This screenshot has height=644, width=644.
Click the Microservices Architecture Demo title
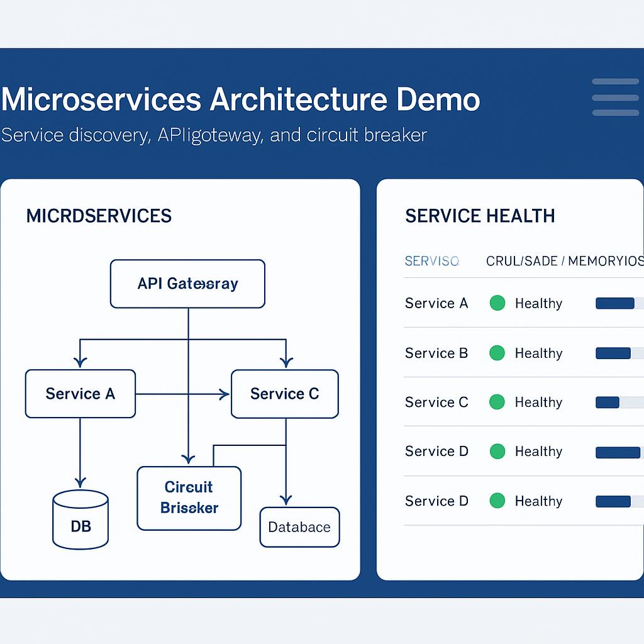pos(240,100)
